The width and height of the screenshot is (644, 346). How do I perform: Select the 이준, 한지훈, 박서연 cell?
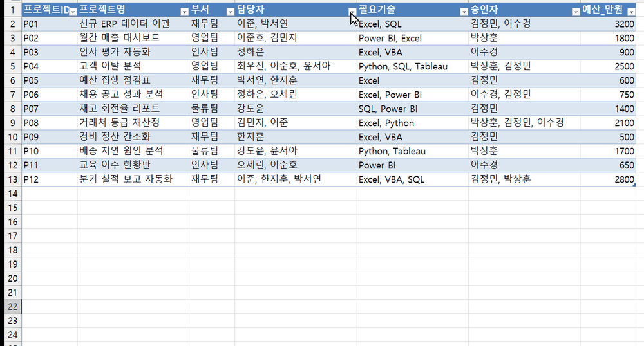point(296,179)
